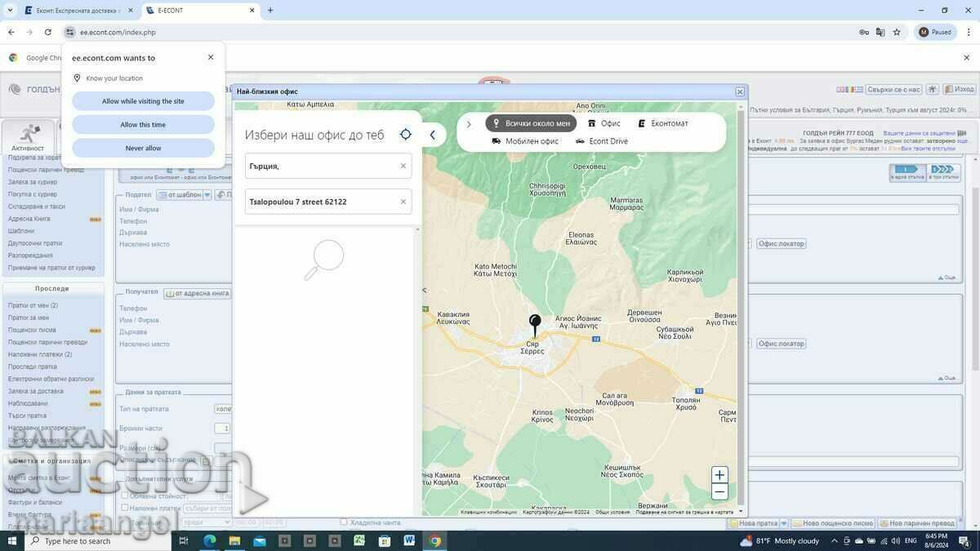Clear the 'Гърция' country field

[x=403, y=166]
